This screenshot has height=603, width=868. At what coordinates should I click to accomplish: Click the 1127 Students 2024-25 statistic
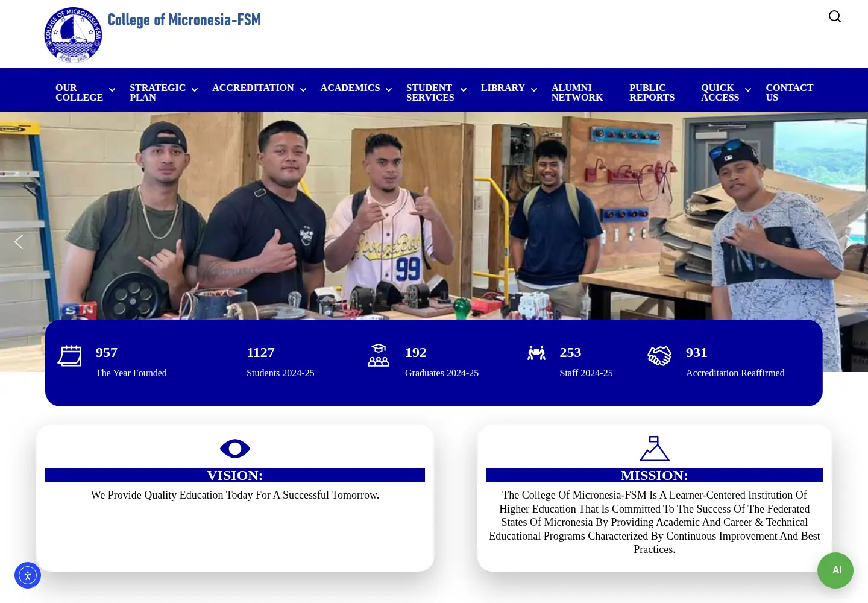tap(280, 362)
